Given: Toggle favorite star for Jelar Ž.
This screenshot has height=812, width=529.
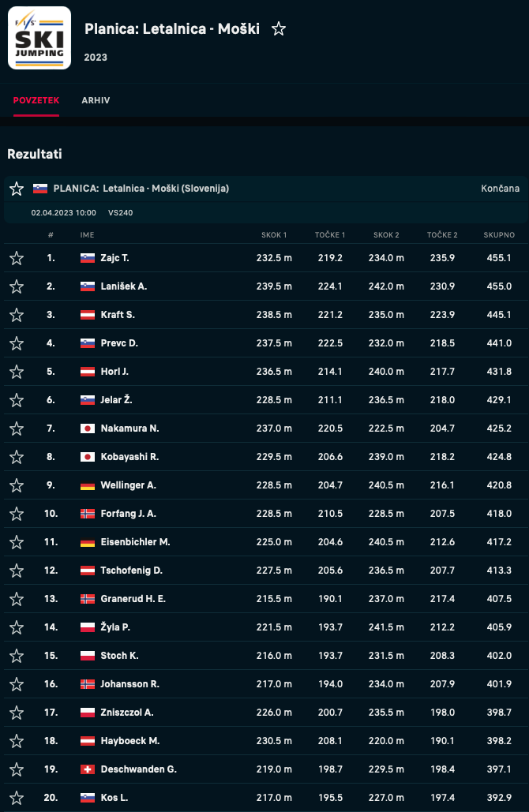Looking at the screenshot, I should point(17,400).
